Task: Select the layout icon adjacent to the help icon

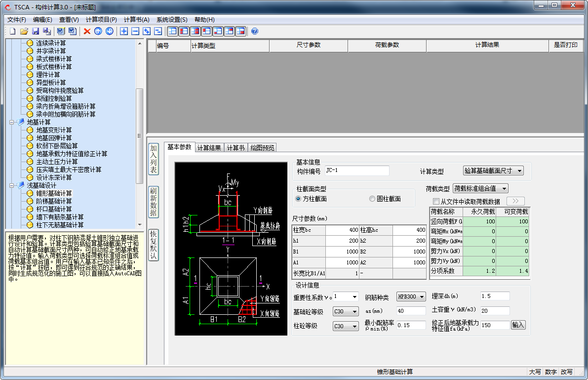Action: (x=240, y=31)
